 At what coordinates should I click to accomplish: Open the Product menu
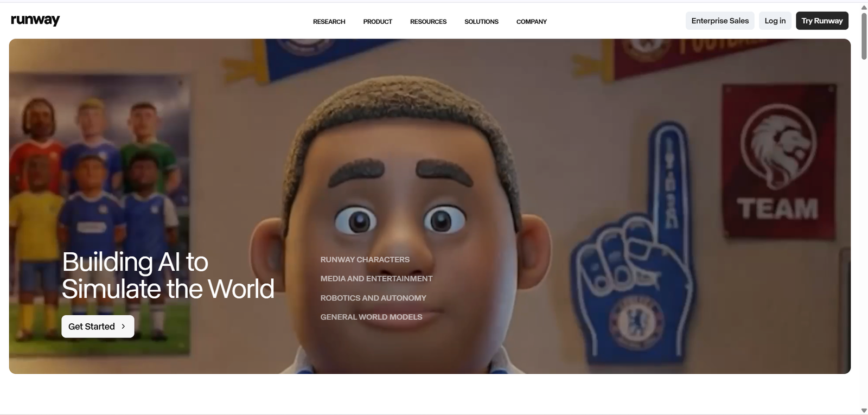pyautogui.click(x=378, y=22)
